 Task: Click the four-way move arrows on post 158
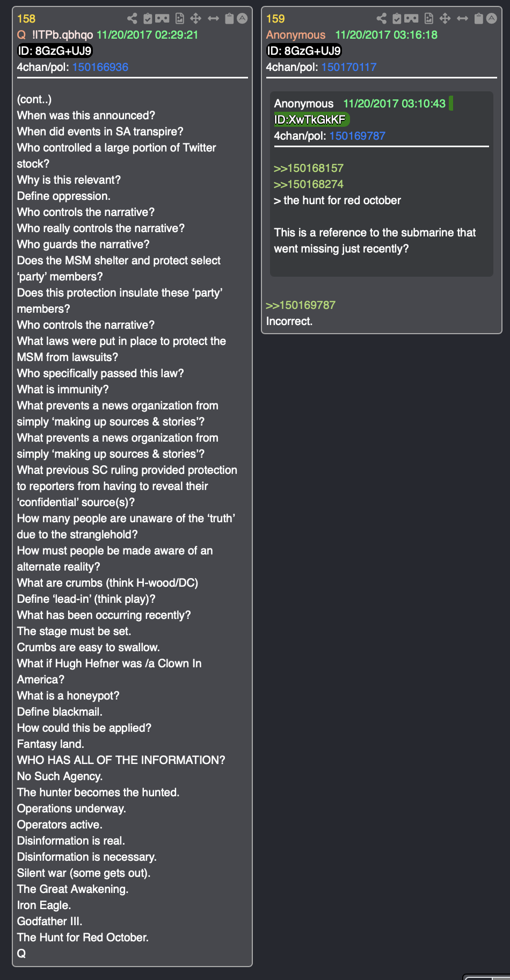coord(196,19)
